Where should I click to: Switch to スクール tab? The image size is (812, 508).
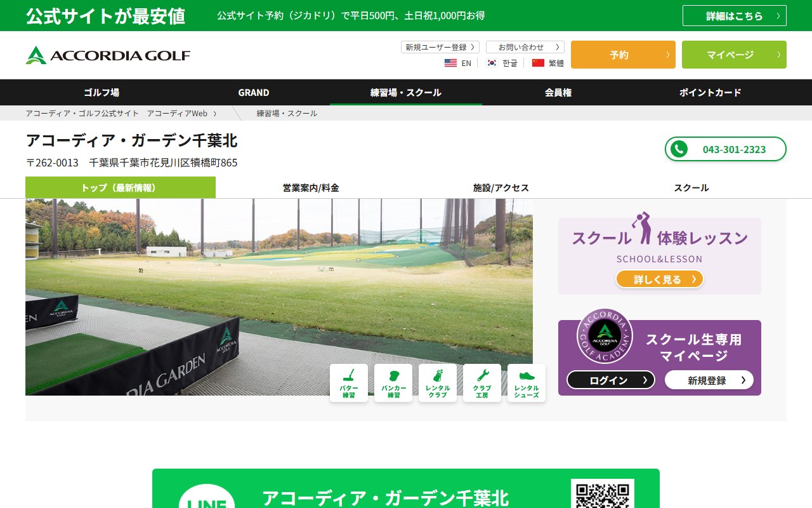click(691, 187)
